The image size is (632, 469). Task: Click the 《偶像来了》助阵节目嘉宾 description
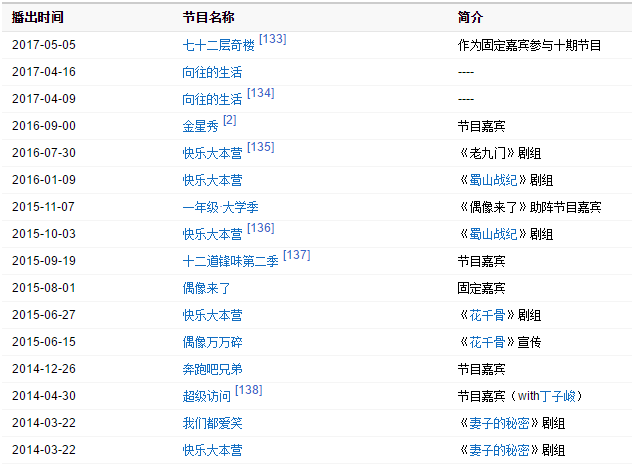point(530,207)
